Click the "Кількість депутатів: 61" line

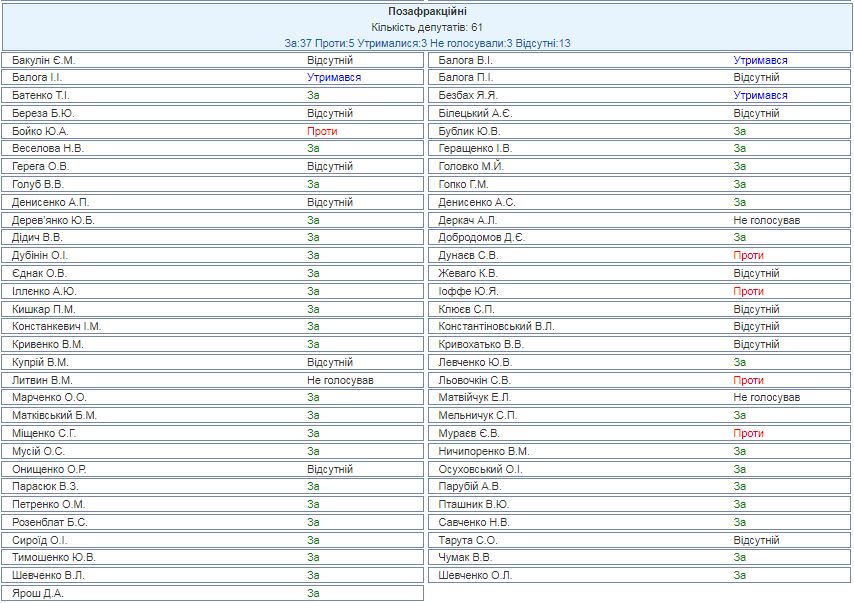click(427, 27)
